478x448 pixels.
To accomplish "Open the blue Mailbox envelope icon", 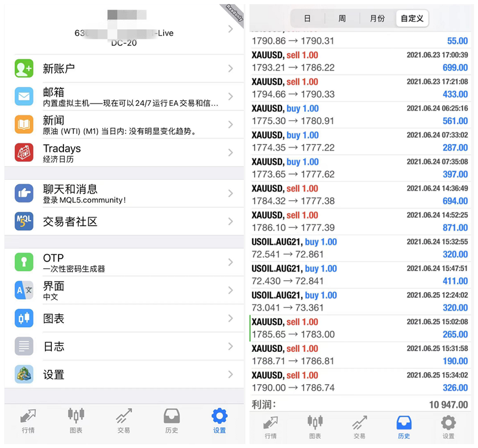I will (24, 96).
